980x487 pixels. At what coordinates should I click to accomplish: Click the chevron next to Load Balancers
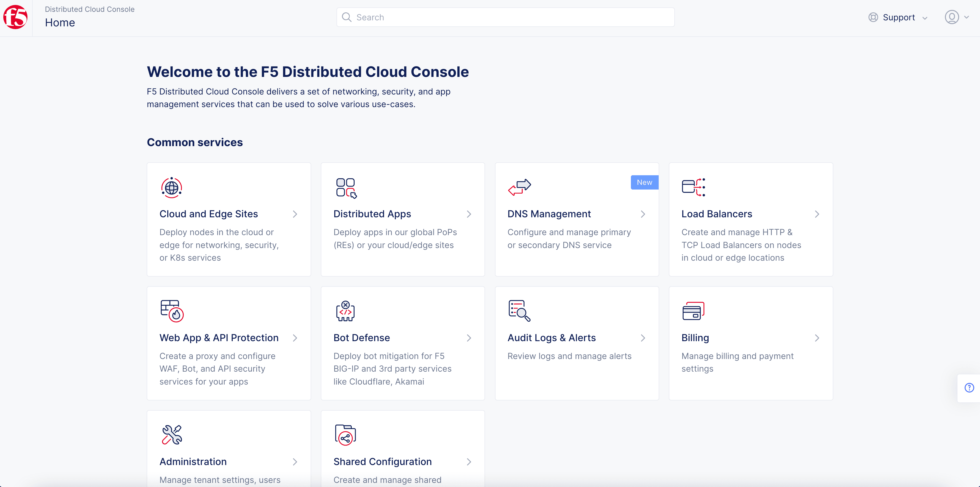point(817,214)
